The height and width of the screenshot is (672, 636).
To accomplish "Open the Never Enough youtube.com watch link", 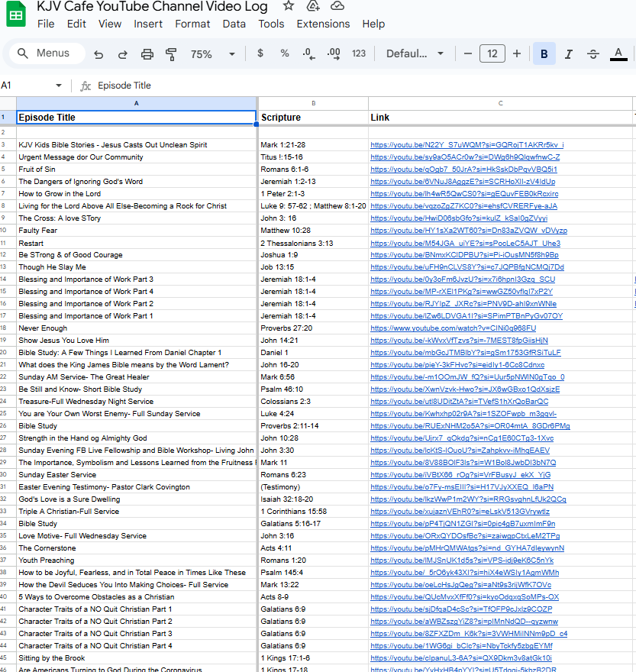I will pyautogui.click(x=453, y=328).
